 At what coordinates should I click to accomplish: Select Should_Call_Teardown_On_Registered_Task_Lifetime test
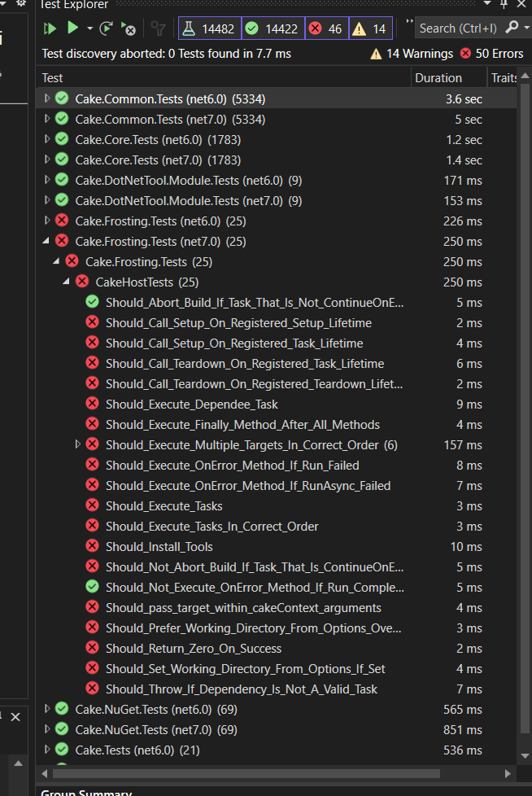(x=245, y=364)
